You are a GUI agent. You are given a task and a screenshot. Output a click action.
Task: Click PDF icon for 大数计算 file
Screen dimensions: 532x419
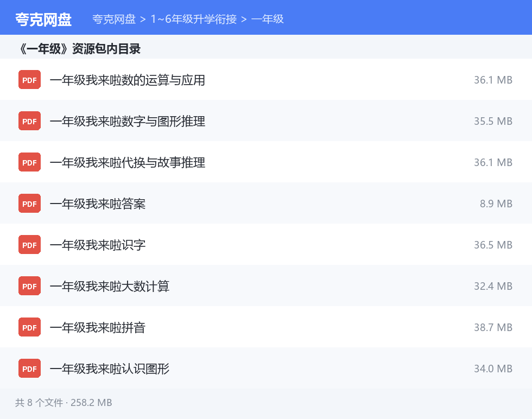click(x=29, y=286)
